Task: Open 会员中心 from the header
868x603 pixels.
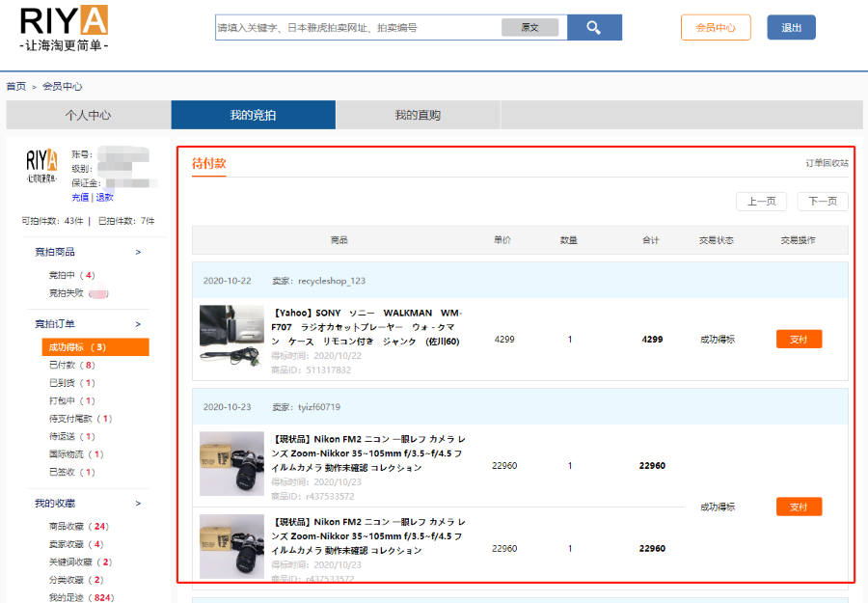Action: [715, 28]
